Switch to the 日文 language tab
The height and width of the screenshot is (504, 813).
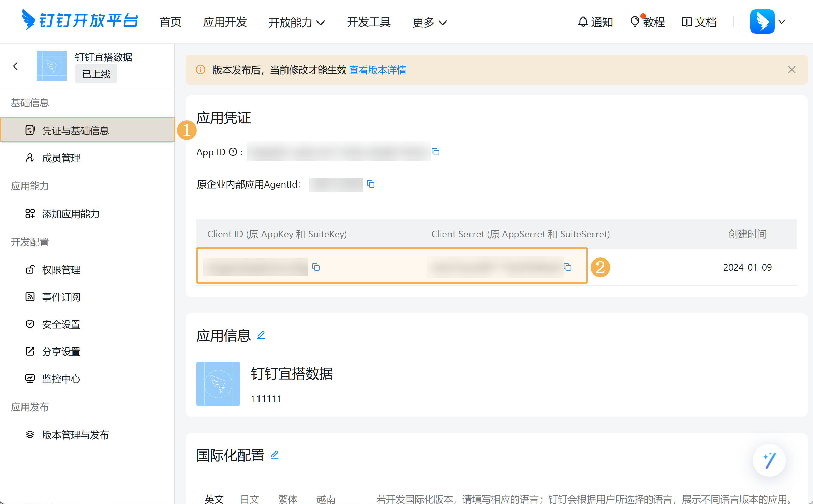(x=250, y=499)
